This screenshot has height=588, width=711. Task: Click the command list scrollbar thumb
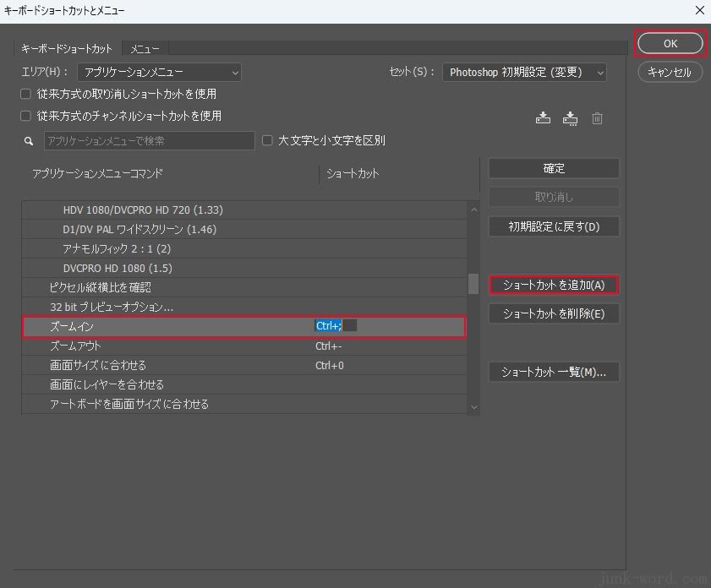click(473, 283)
